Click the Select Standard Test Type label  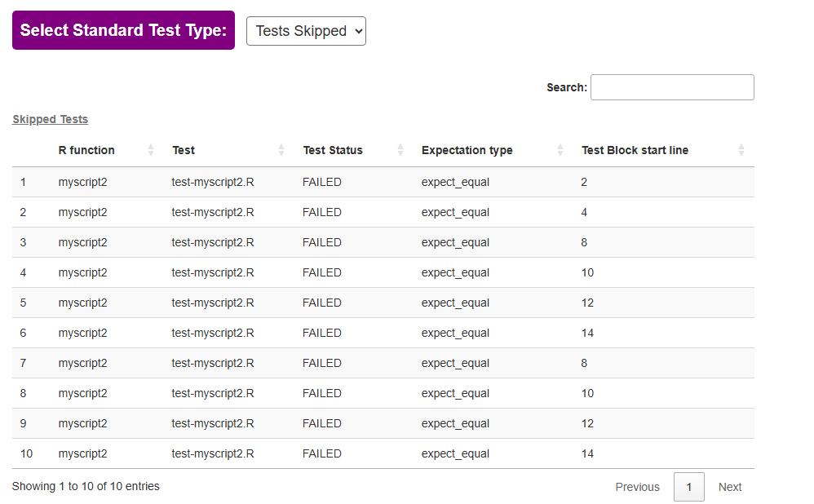[x=123, y=30]
